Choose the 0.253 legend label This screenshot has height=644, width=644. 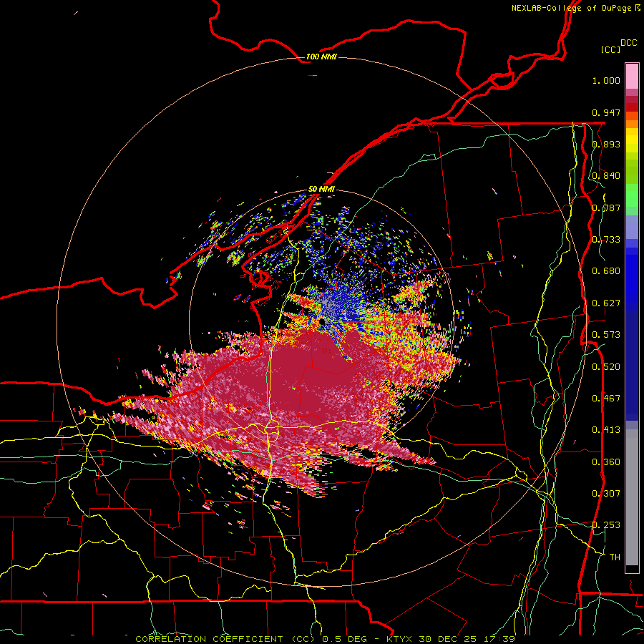pos(606,525)
